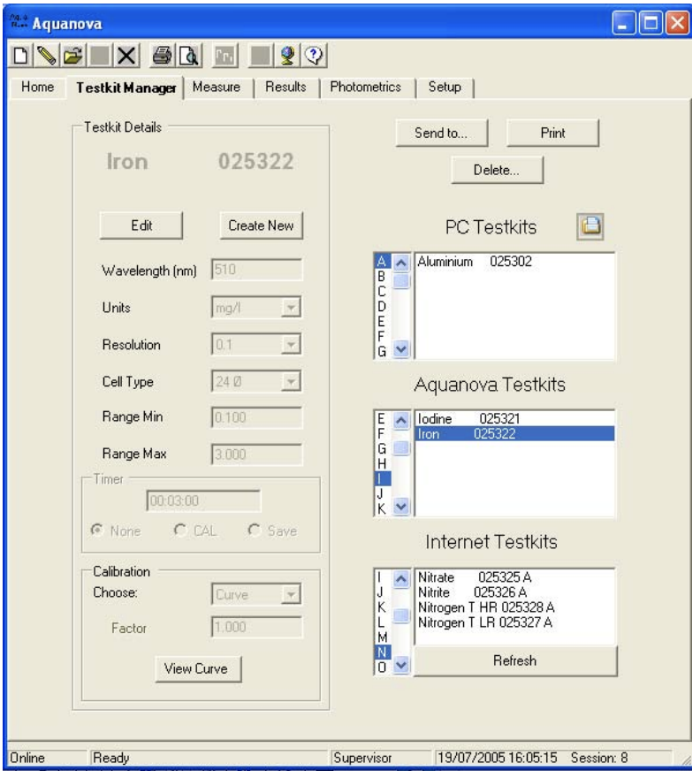Open the Resolution dropdown
The width and height of the screenshot is (700, 771).
[291, 345]
